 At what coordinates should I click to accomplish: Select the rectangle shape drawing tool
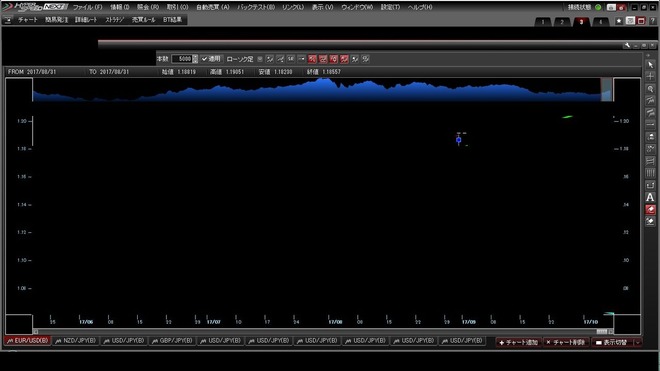point(650,185)
